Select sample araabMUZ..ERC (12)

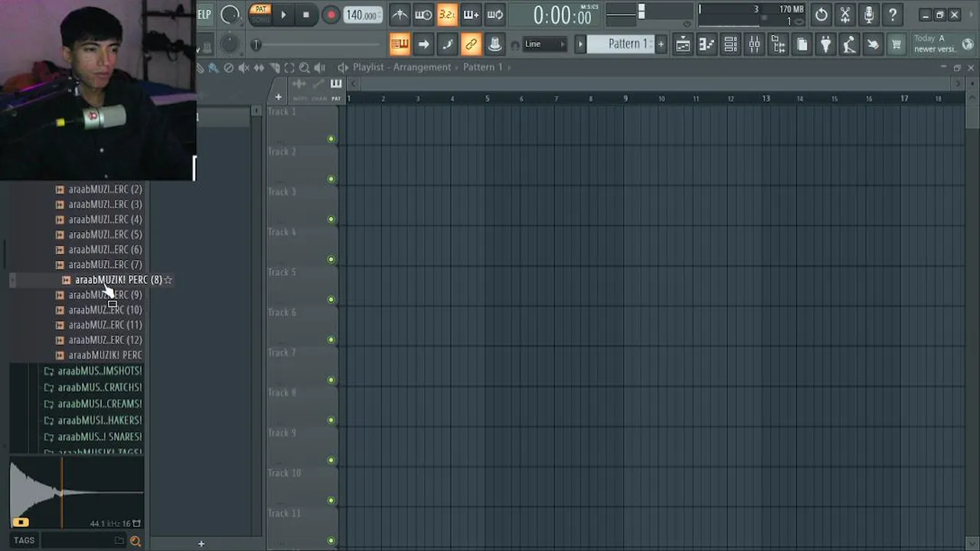pos(105,341)
